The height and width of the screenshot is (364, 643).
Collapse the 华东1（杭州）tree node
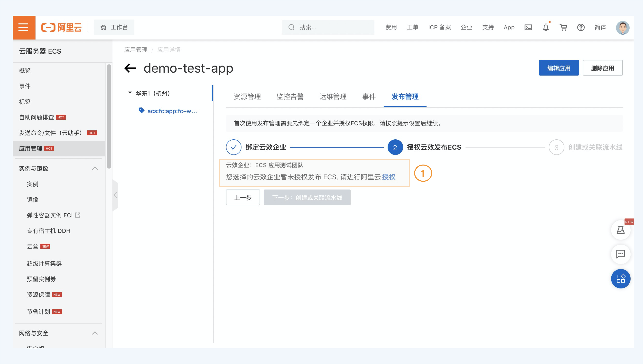(130, 93)
